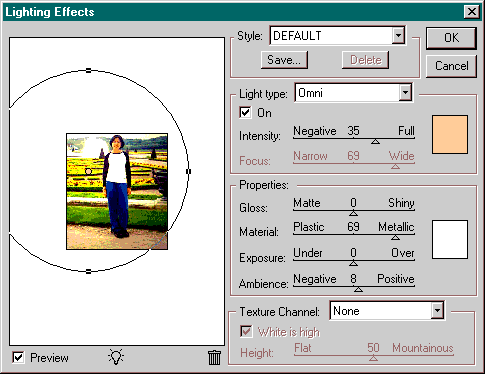Click the Save... style button
485x374 pixels.
click(x=284, y=60)
